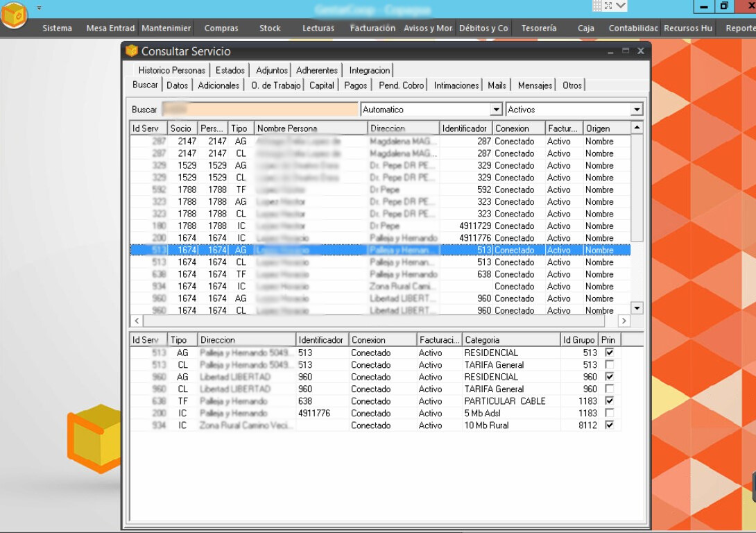Screen dimensions: 756x533
Task: Click into the Buscar search text field
Action: (x=260, y=110)
